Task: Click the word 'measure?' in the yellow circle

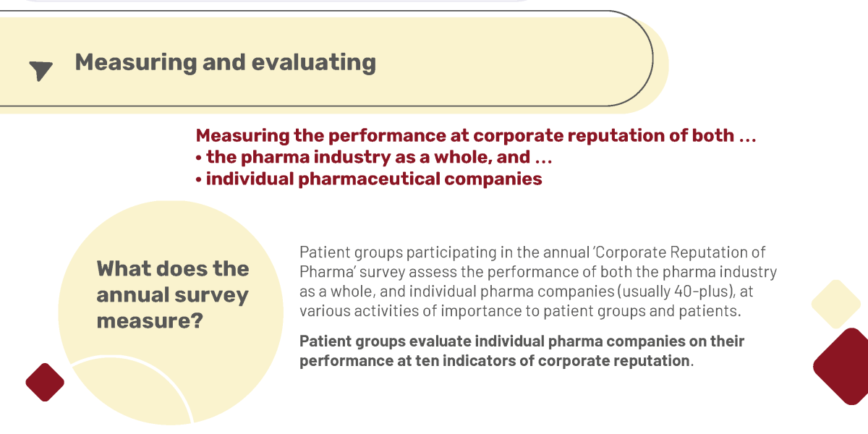Action: click(150, 321)
